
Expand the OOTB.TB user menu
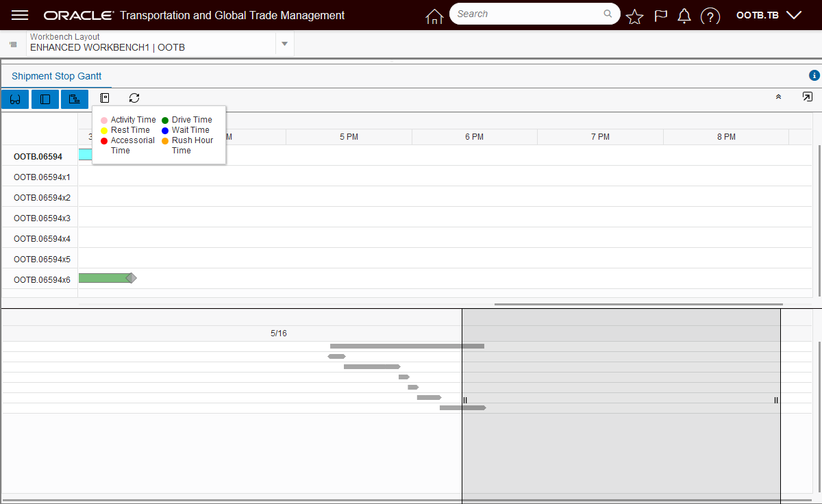[769, 15]
